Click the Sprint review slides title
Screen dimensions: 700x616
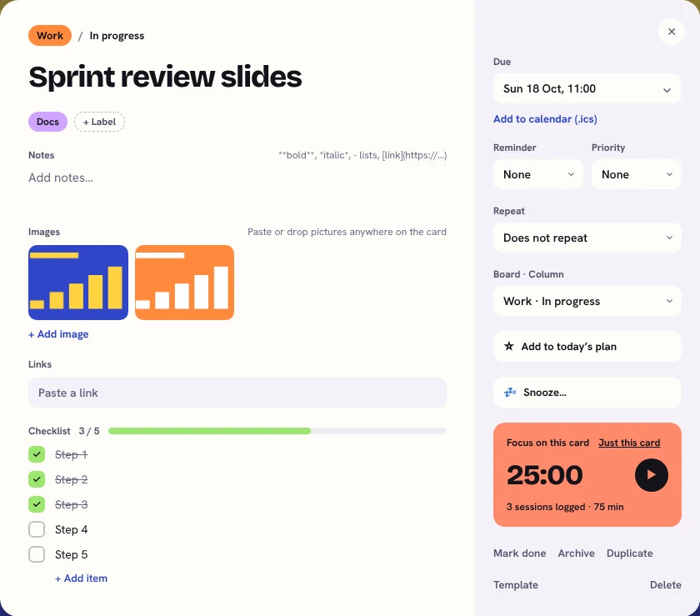165,77
